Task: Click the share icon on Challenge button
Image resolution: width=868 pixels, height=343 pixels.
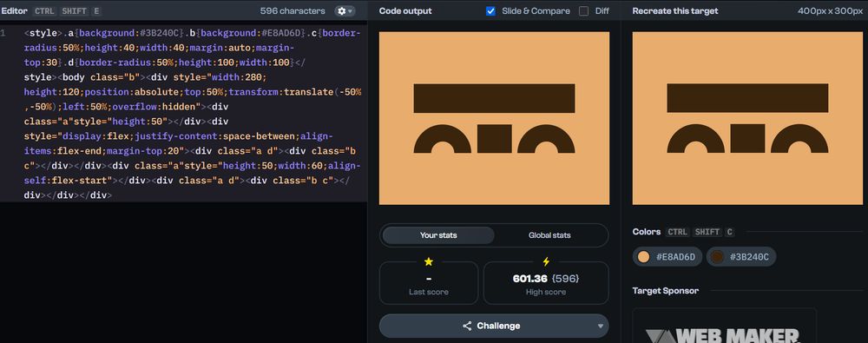Action: pos(467,326)
